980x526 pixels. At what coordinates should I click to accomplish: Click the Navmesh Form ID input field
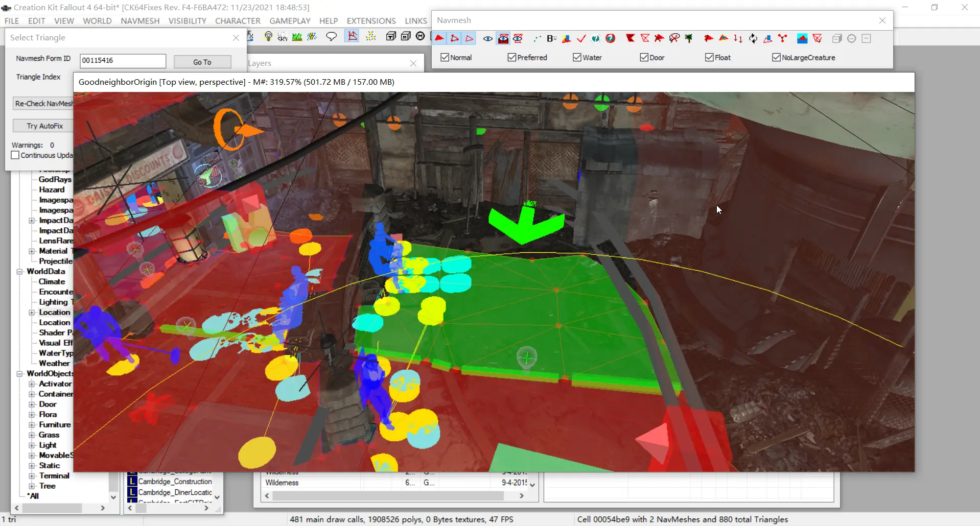point(123,60)
